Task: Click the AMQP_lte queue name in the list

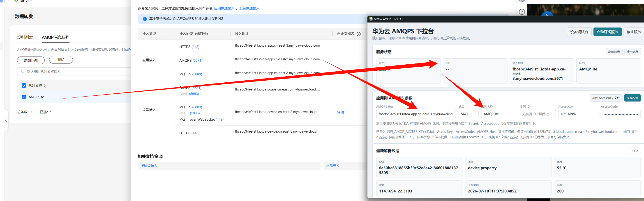Action: (36, 97)
